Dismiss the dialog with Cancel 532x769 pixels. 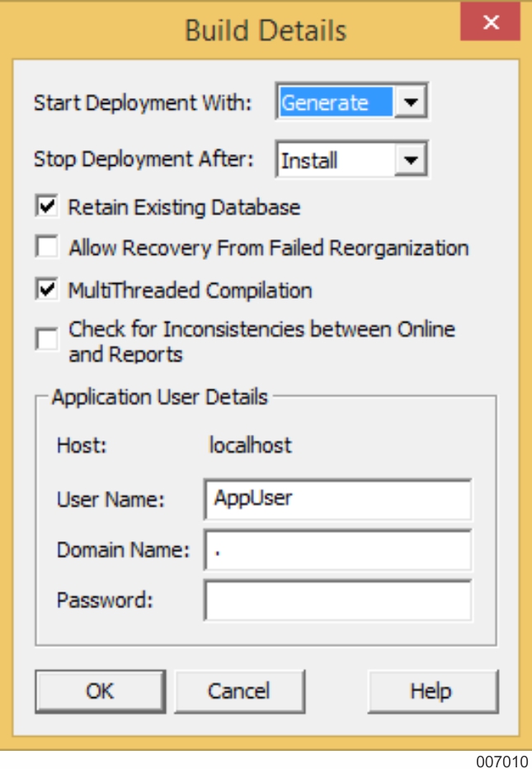(x=239, y=691)
